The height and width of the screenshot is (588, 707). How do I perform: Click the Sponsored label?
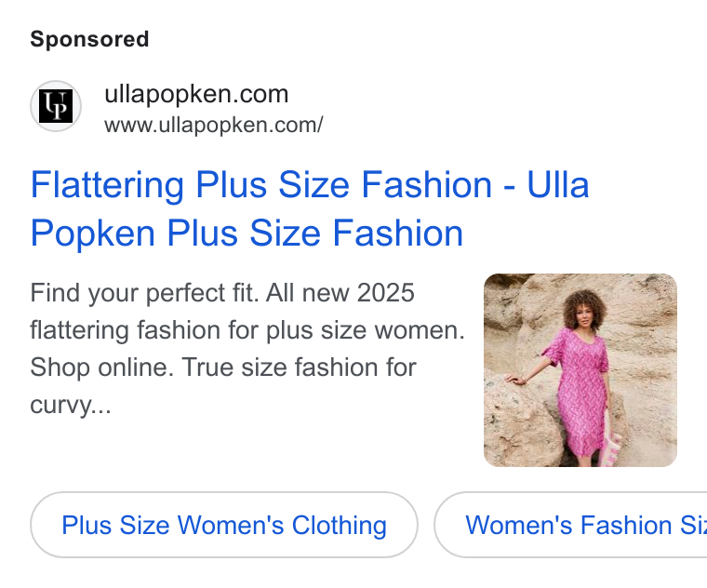(x=89, y=39)
